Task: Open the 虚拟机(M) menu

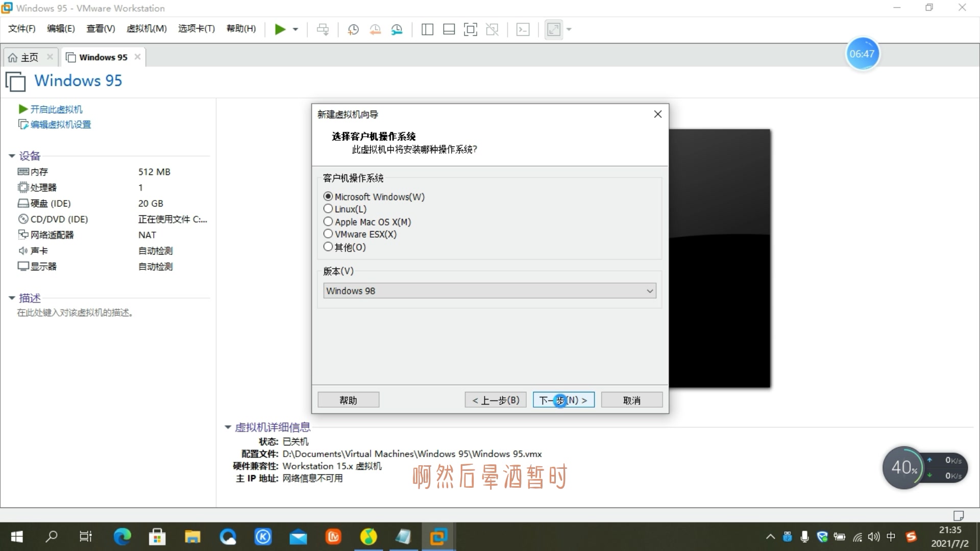Action: pos(146,29)
